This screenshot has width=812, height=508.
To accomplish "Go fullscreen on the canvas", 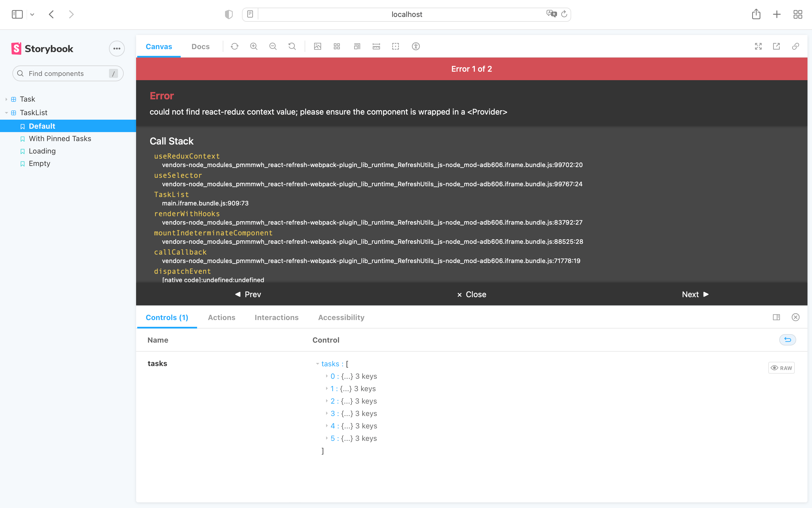I will [759, 46].
